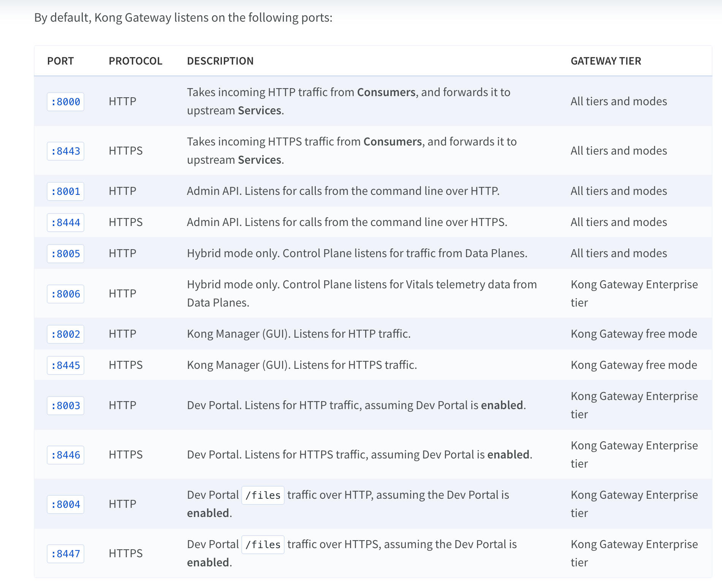Click 'All tiers and modes' in the 8444 row
Image resolution: width=722 pixels, height=588 pixels.
coord(619,222)
